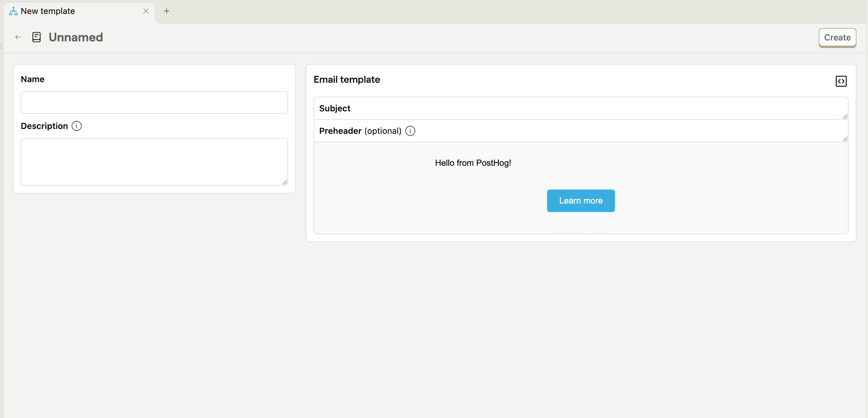The image size is (868, 418).
Task: Close the New template tab
Action: (x=146, y=11)
